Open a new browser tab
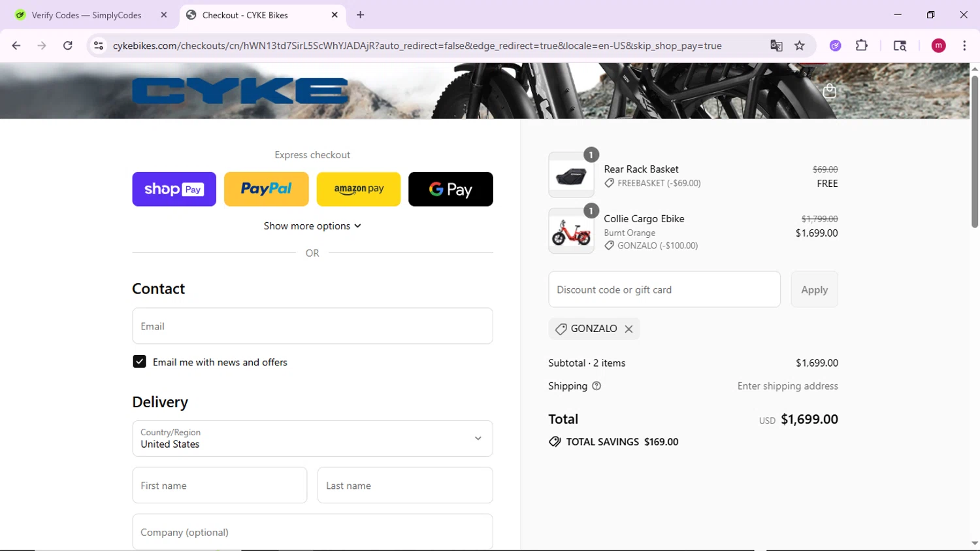This screenshot has width=980, height=551. click(361, 15)
